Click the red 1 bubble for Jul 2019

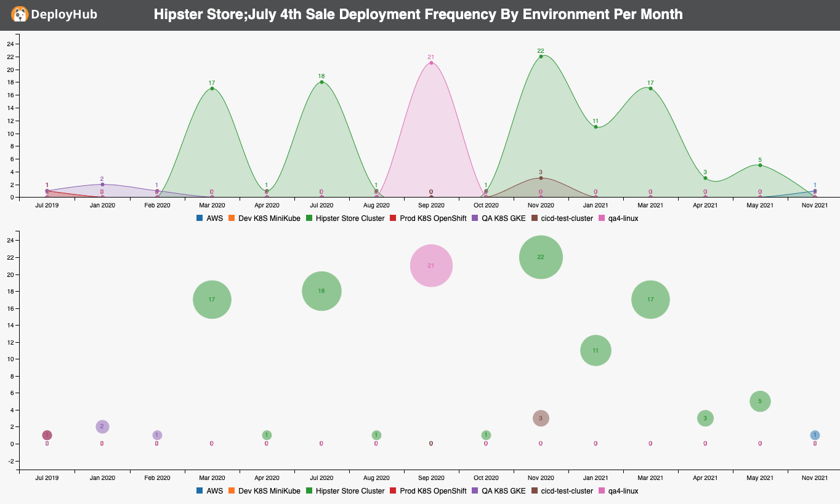[x=47, y=435]
